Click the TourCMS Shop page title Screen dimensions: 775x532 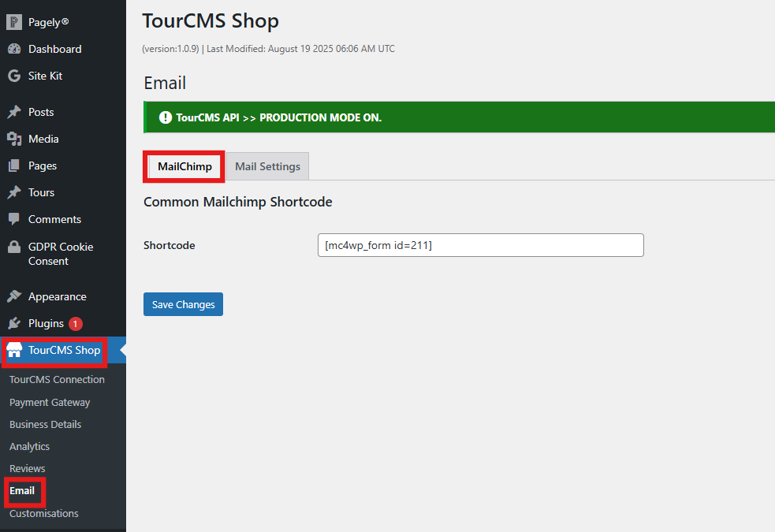(211, 21)
